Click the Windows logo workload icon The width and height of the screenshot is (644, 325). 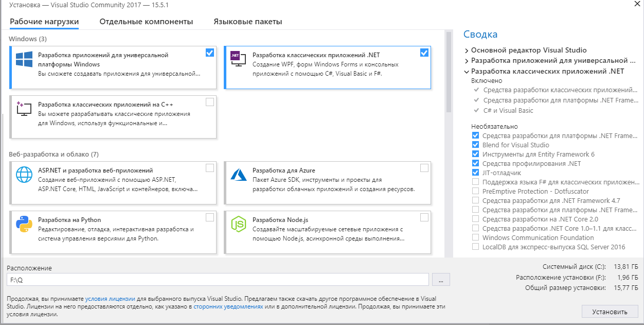[24, 60]
